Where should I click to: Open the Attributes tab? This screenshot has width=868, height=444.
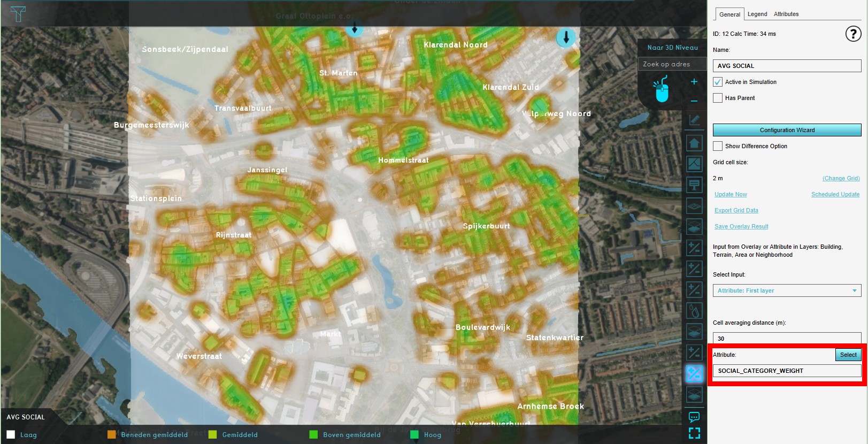tap(786, 14)
